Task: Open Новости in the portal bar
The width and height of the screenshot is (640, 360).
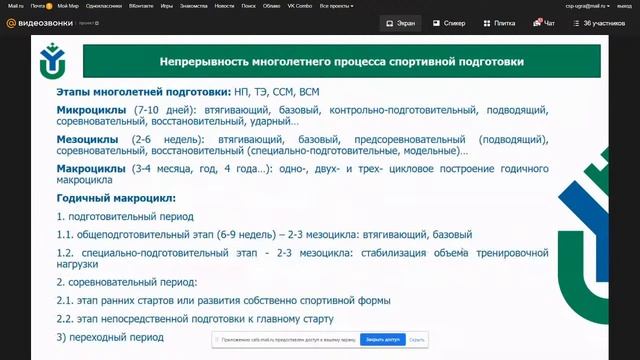Action: (224, 6)
